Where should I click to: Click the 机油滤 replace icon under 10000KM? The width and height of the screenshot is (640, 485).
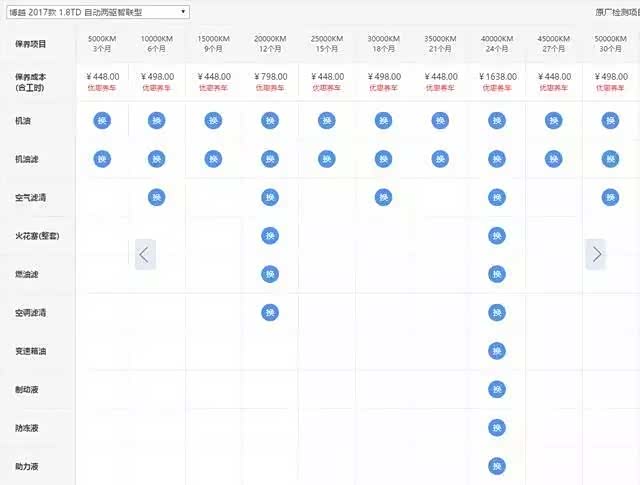(157, 159)
